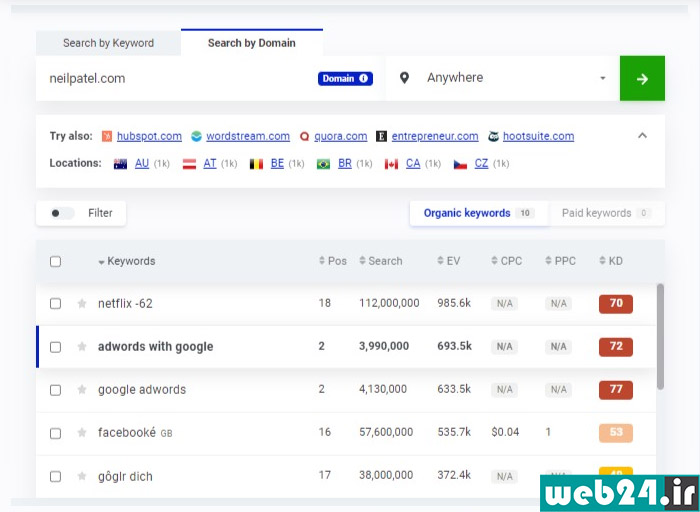Click the Canada flag icon
The height and width of the screenshot is (512, 700).
coord(392,164)
